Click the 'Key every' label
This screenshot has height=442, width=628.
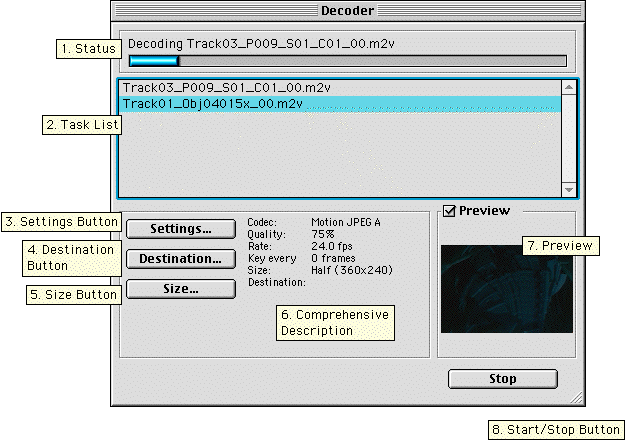click(x=272, y=259)
